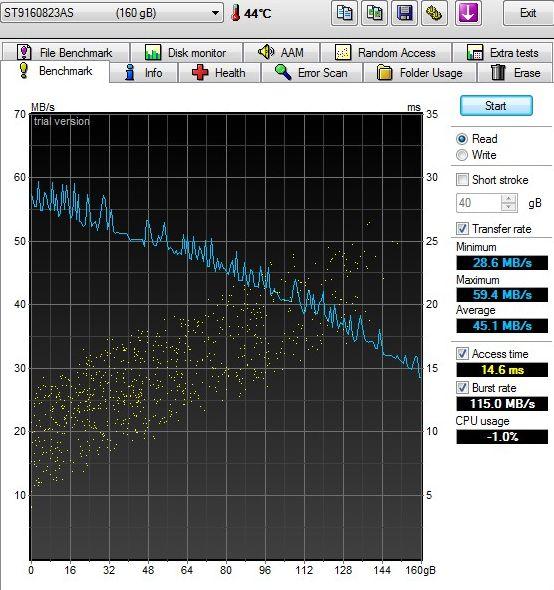Enable the Short stroke checkbox

462,179
